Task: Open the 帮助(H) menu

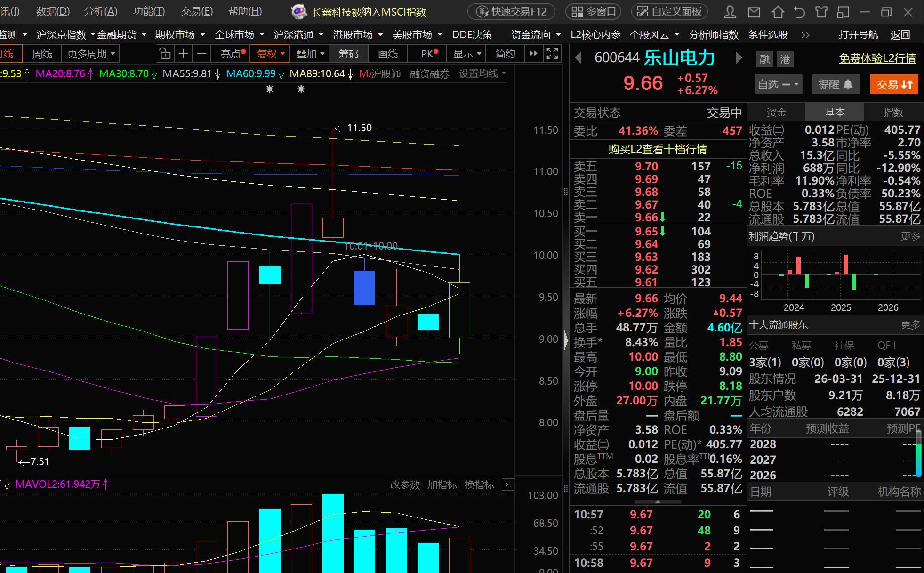Action: [x=245, y=11]
